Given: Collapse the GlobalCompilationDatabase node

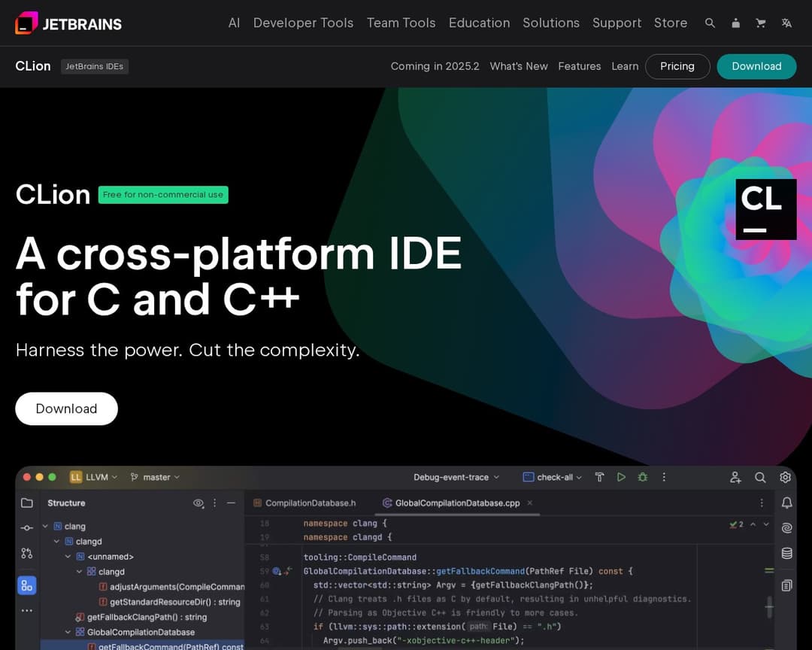Looking at the screenshot, I should [x=68, y=632].
